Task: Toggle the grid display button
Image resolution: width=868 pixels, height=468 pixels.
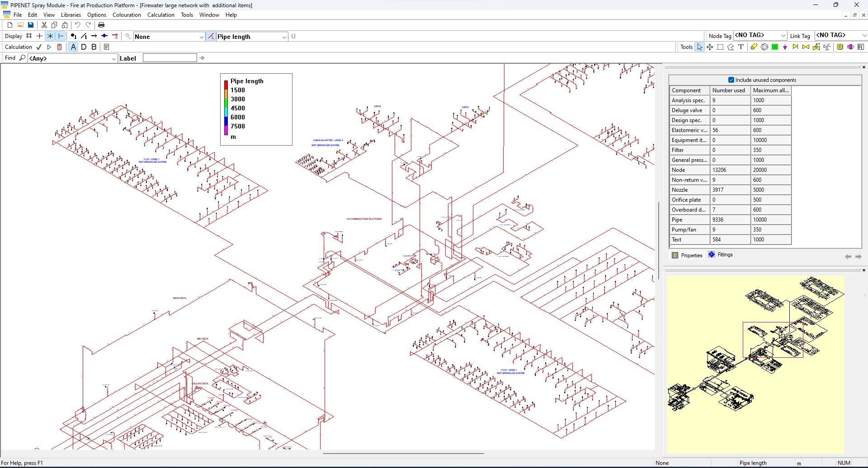Action: 29,36
